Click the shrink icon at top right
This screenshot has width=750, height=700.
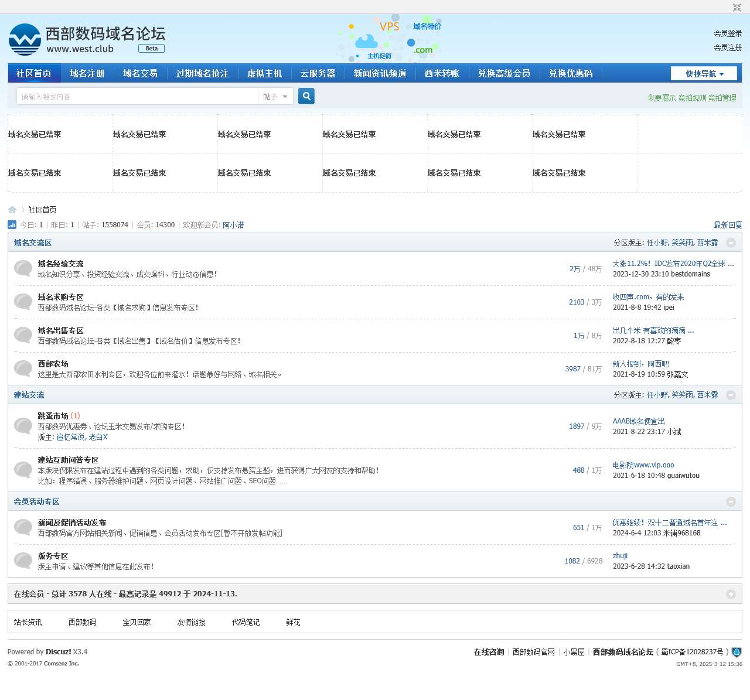pyautogui.click(x=737, y=7)
